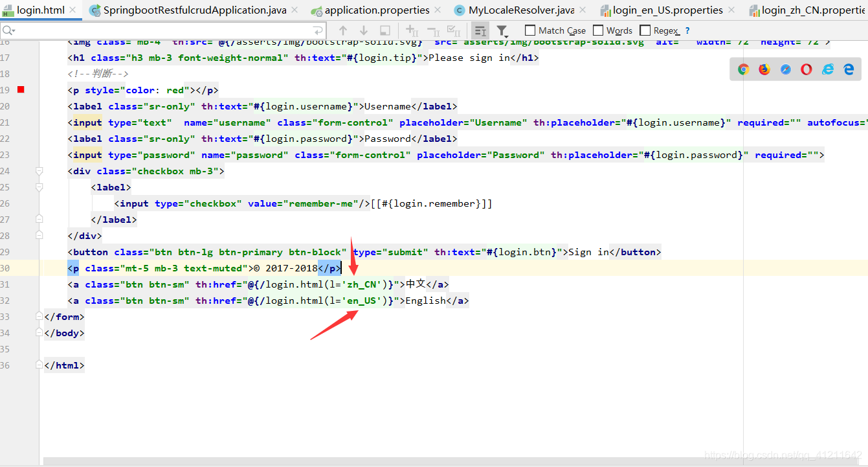Preview page in Opera browser
The height and width of the screenshot is (467, 868).
tap(807, 69)
